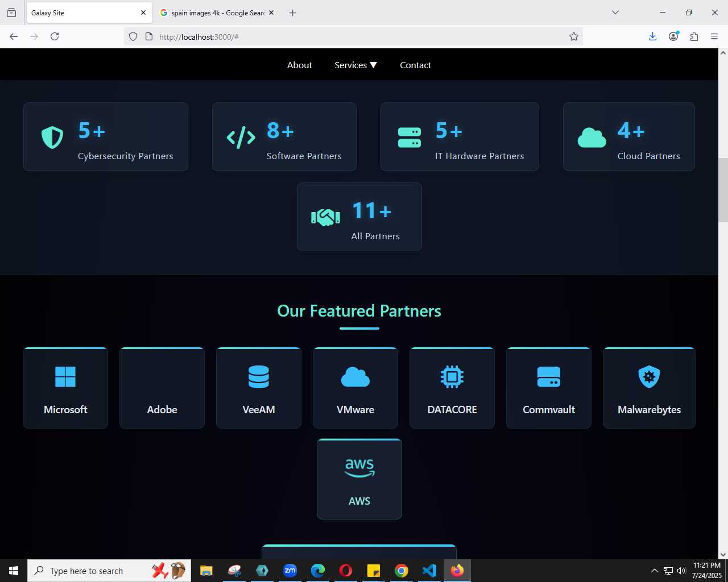Open the taskbar clock showing 11:21 PM
Viewport: 728px width, 582px height.
click(707, 571)
